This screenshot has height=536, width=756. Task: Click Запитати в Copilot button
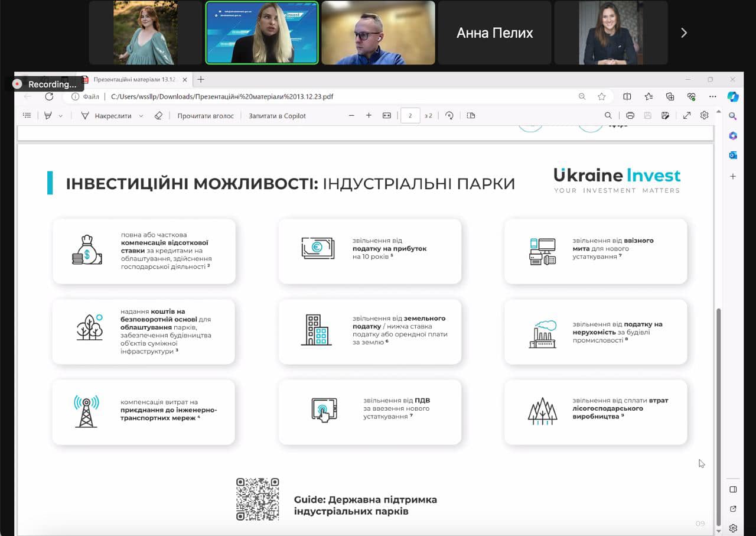(x=277, y=116)
